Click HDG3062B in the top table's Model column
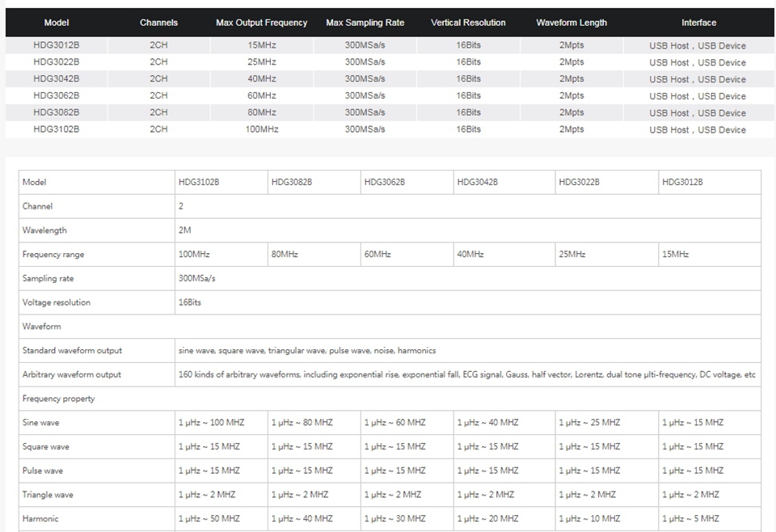 (57, 95)
